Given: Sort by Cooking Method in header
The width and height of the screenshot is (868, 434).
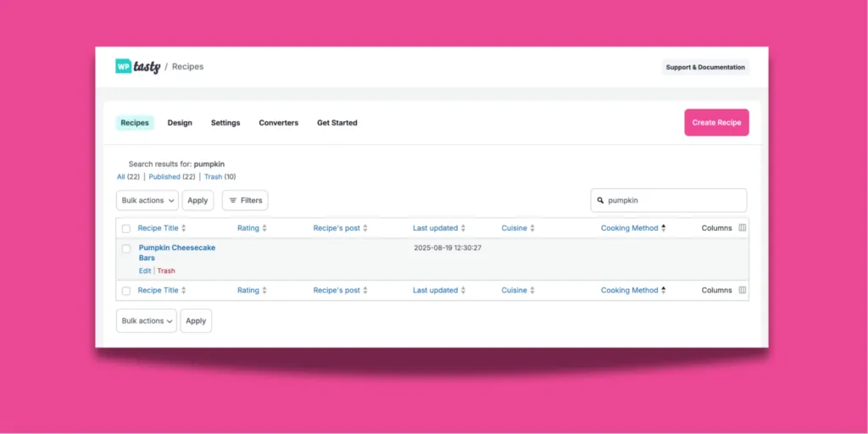Looking at the screenshot, I should pos(630,228).
